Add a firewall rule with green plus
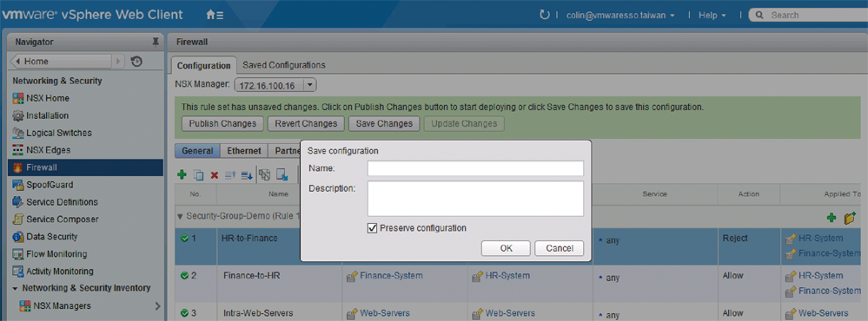Screen dimensions: 868x321 (182, 175)
